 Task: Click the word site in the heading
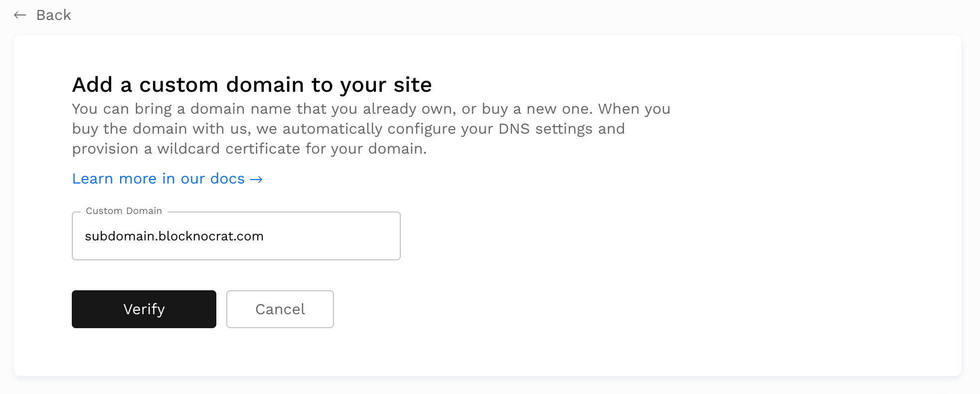tap(412, 84)
